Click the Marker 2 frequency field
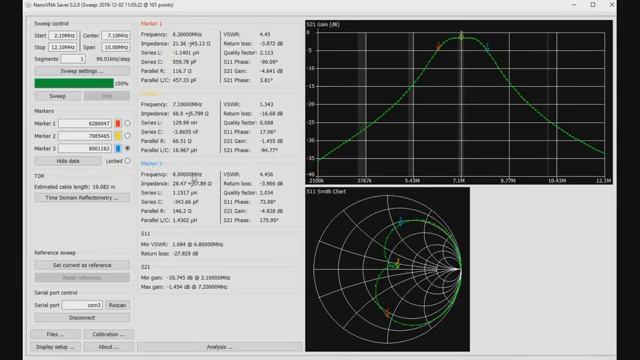The width and height of the screenshot is (640, 360). [x=85, y=136]
